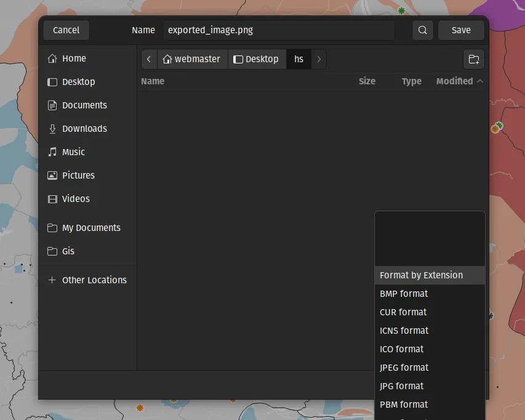Open Desktop in the sidebar

pyautogui.click(x=78, y=82)
